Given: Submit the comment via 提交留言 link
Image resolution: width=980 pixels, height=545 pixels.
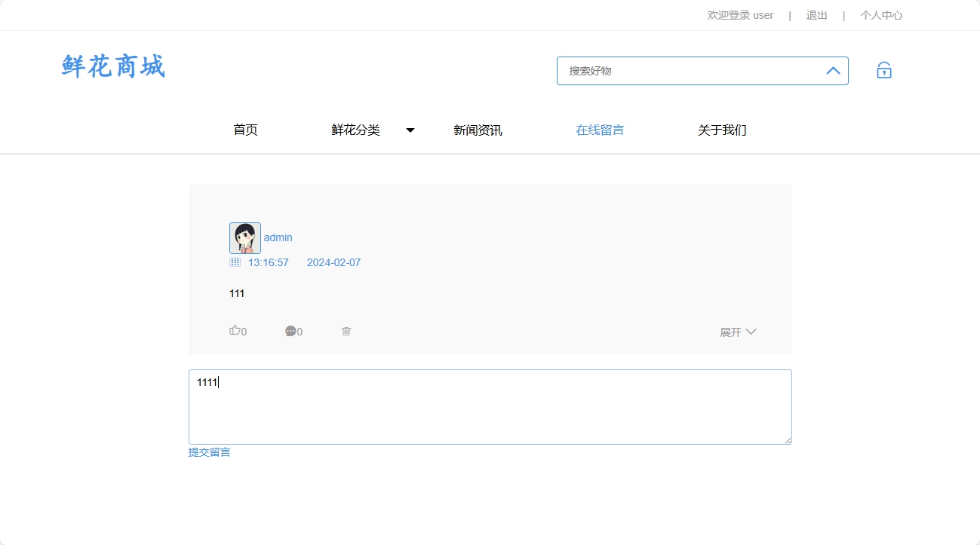Looking at the screenshot, I should 209,452.
